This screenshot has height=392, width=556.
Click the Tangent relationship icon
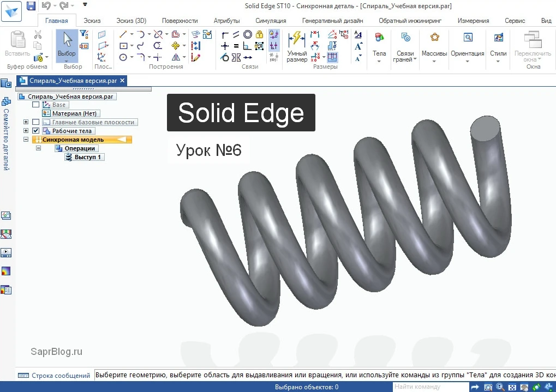pyautogui.click(x=224, y=57)
